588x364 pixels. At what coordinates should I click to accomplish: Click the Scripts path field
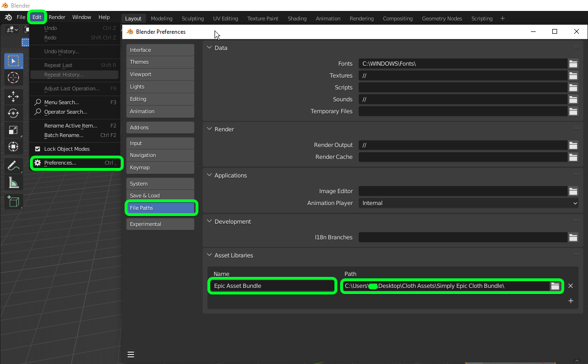coord(463,87)
